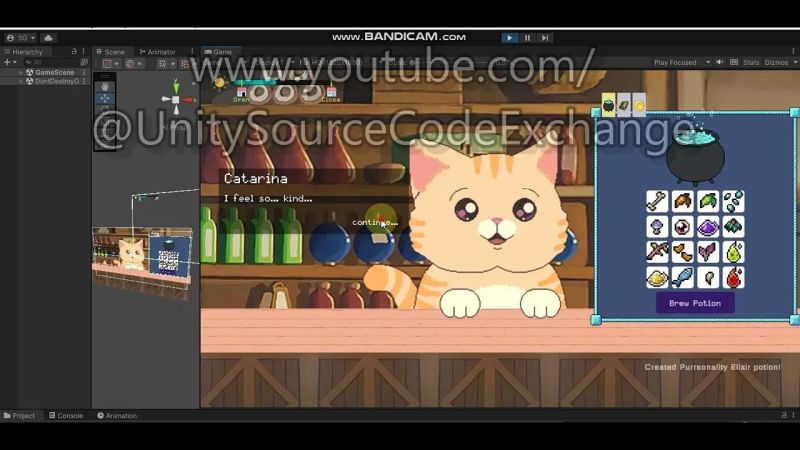The height and width of the screenshot is (450, 800).
Task: Click the bubbling cauldron in brewing panel
Action: [695, 156]
